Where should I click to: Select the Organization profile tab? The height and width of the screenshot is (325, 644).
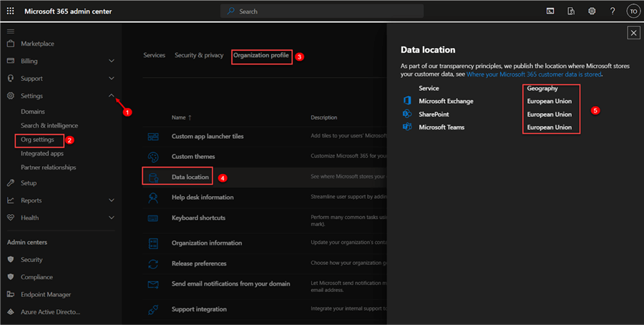261,55
